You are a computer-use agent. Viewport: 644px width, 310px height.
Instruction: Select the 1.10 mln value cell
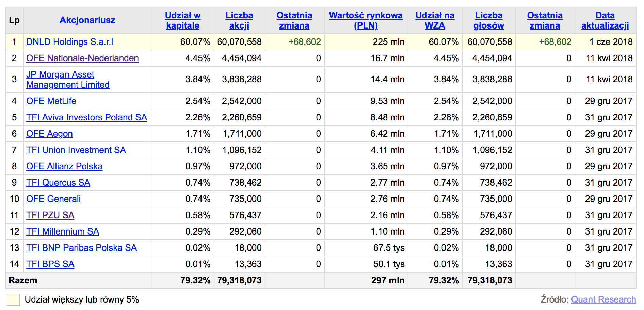point(366,231)
